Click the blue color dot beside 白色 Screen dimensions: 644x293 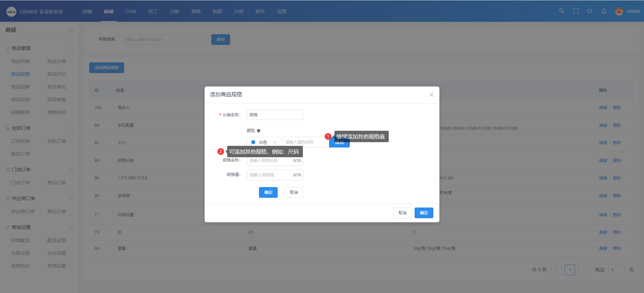point(253,142)
